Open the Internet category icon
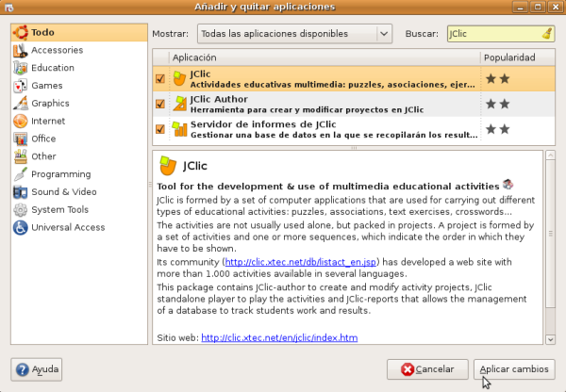 pos(19,121)
